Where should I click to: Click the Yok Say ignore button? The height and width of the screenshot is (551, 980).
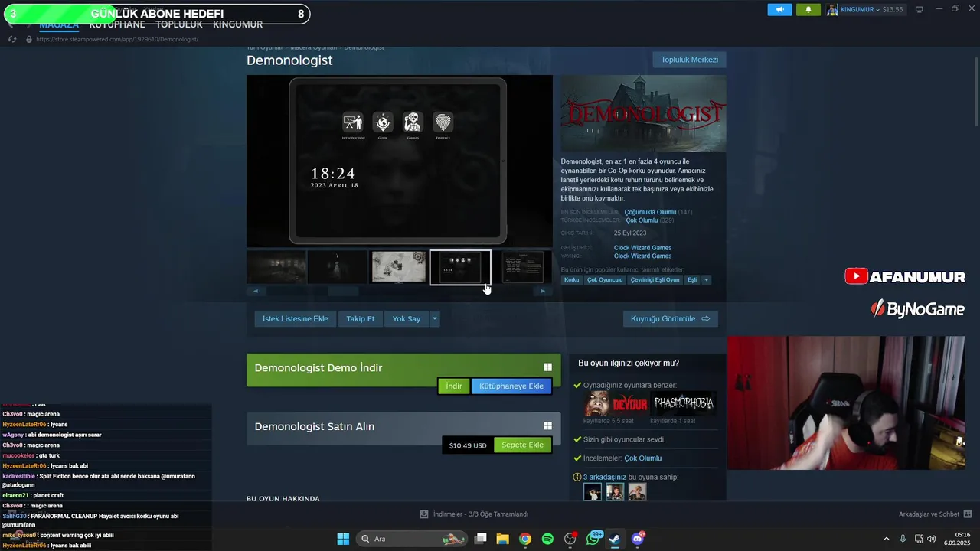pos(407,318)
